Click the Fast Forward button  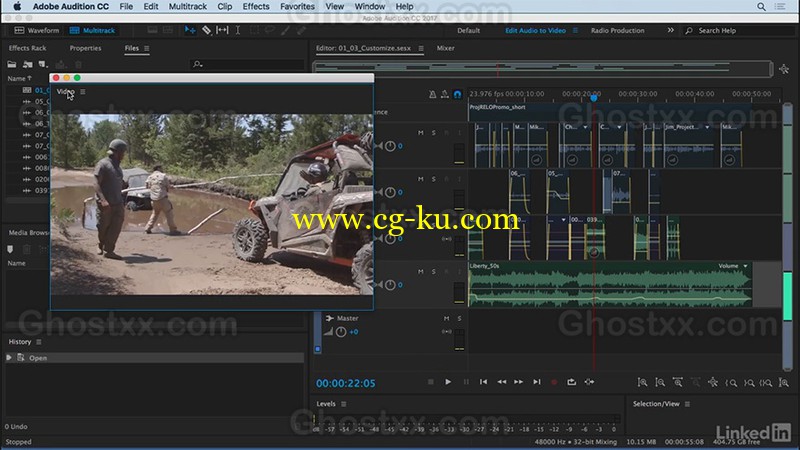(x=518, y=382)
